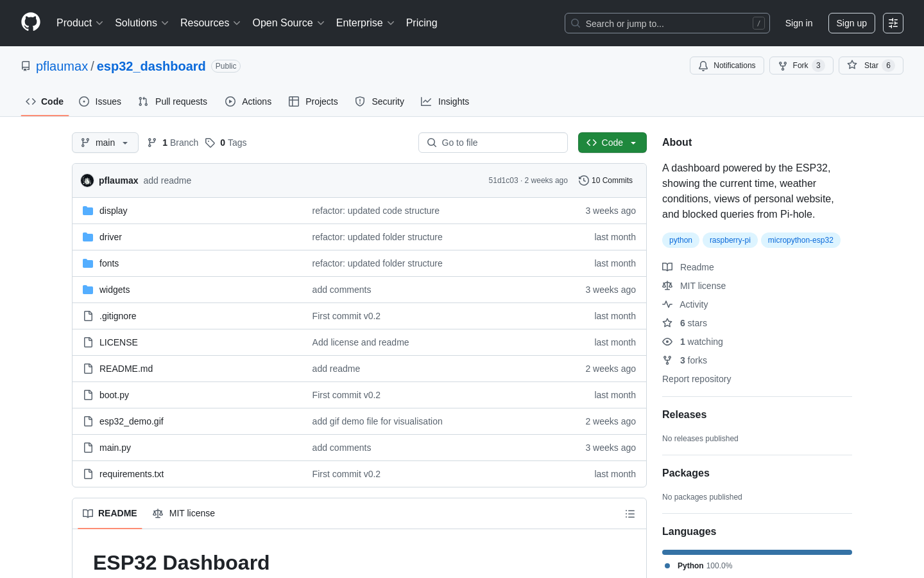This screenshot has width=924, height=578.
Task: Open the green Code dropdown button
Action: click(x=612, y=143)
